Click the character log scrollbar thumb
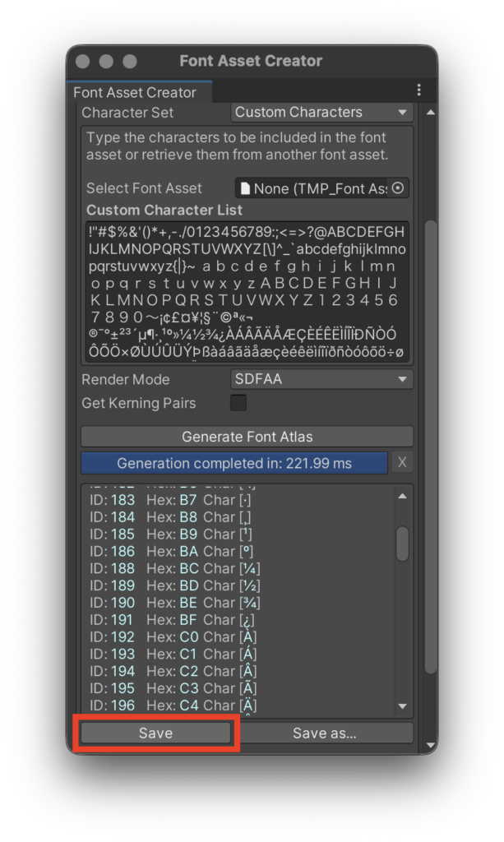Screen dimensions: 504x842 (402, 544)
